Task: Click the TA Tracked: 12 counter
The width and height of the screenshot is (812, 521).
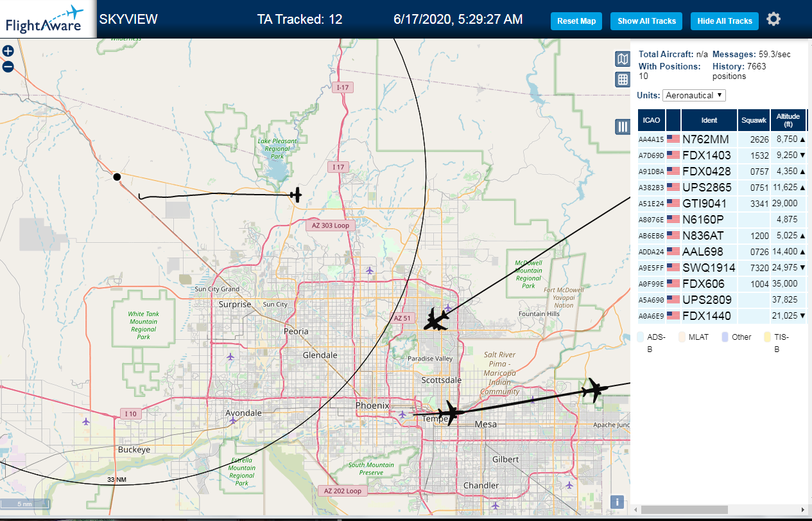Action: tap(300, 19)
